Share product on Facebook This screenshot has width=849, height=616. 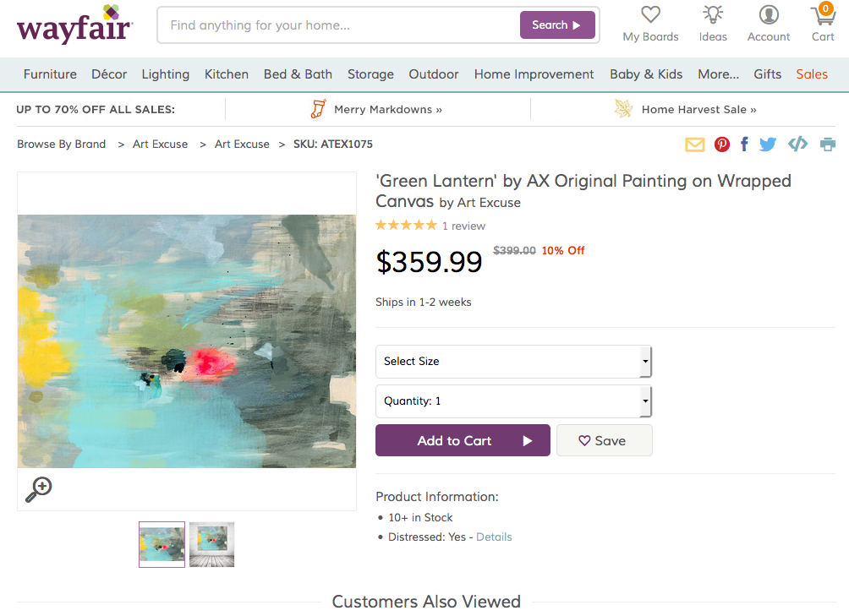(x=744, y=144)
